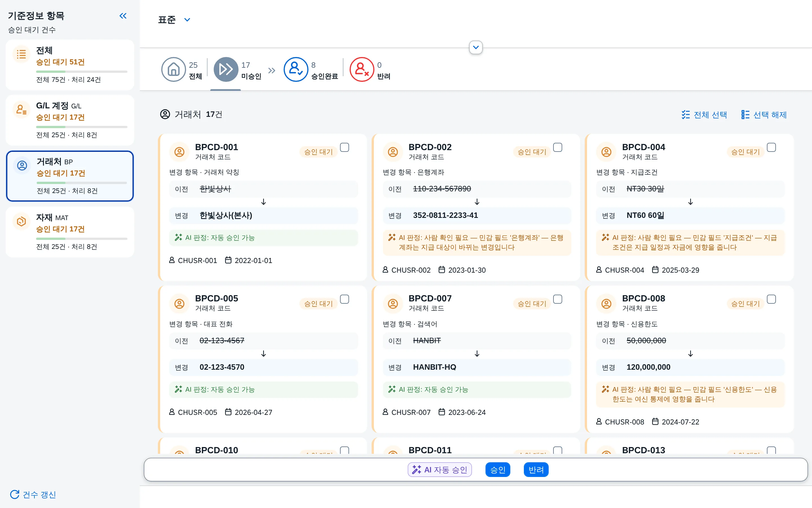
Task: Click the AI 자동 승인 button
Action: pyautogui.click(x=440, y=469)
